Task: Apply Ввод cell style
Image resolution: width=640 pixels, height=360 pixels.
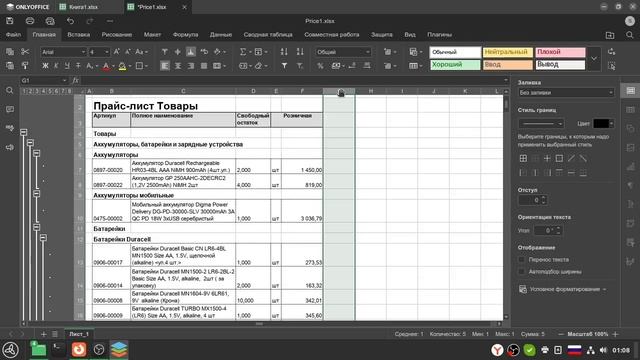Action: click(508, 64)
